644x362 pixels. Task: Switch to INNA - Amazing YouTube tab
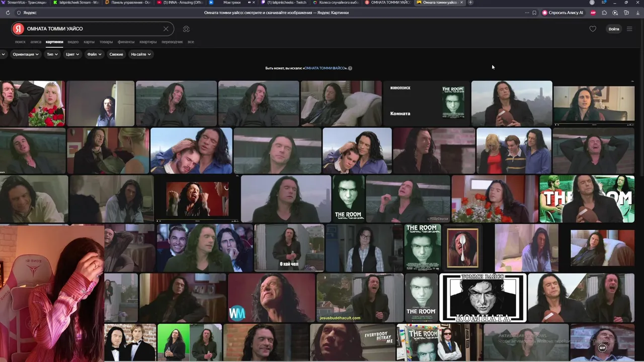(x=179, y=3)
